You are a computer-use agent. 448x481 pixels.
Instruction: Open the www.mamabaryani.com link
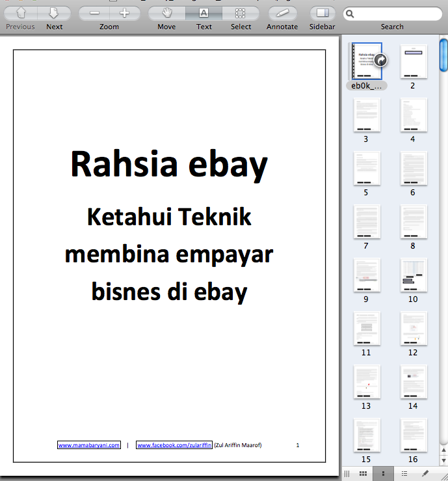pos(89,445)
